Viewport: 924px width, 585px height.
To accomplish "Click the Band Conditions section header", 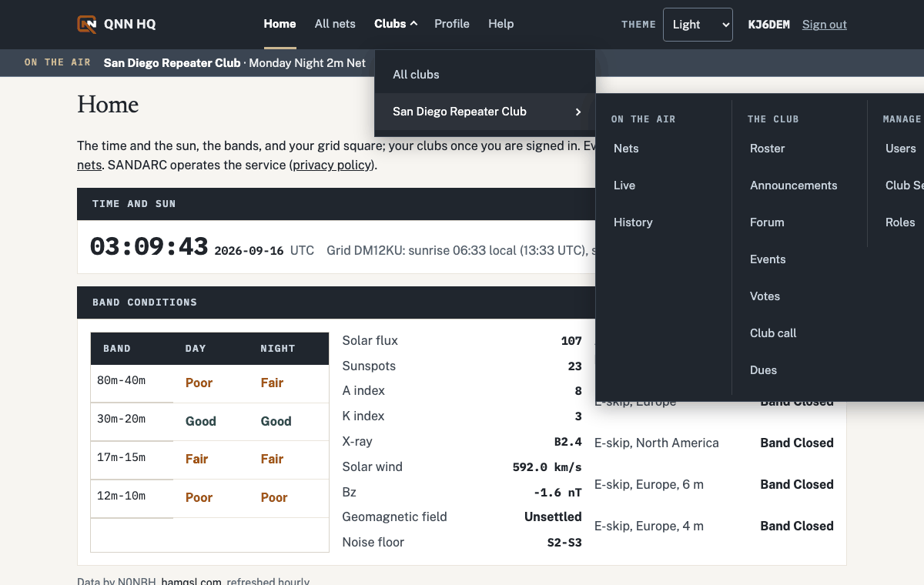I will click(336, 303).
